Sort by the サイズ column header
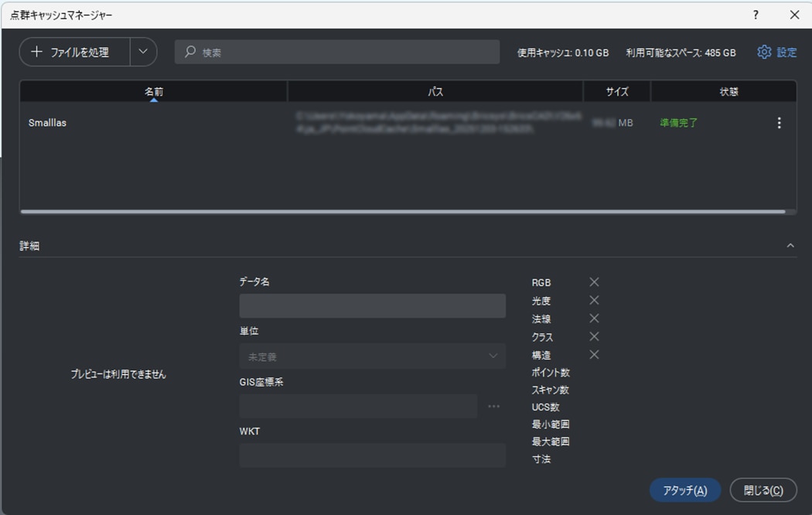Viewport: 812px width, 515px height. [x=616, y=91]
